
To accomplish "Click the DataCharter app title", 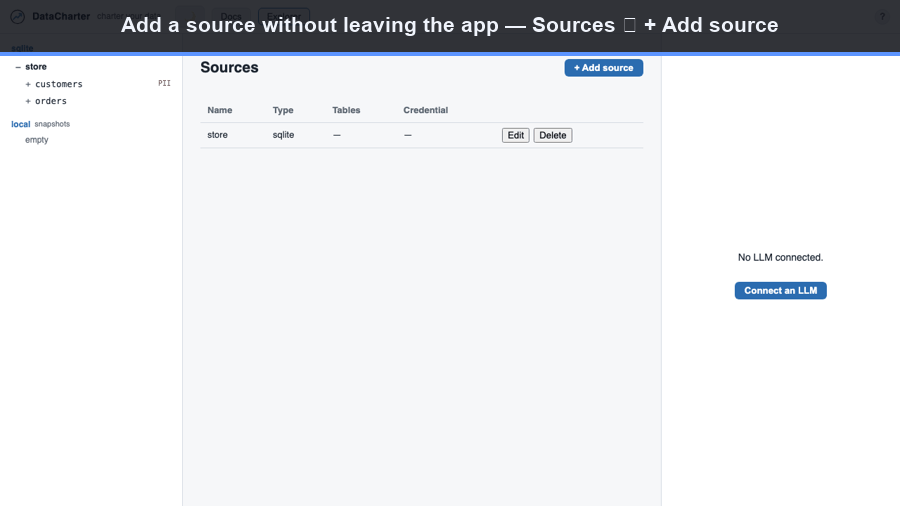I will click(61, 17).
